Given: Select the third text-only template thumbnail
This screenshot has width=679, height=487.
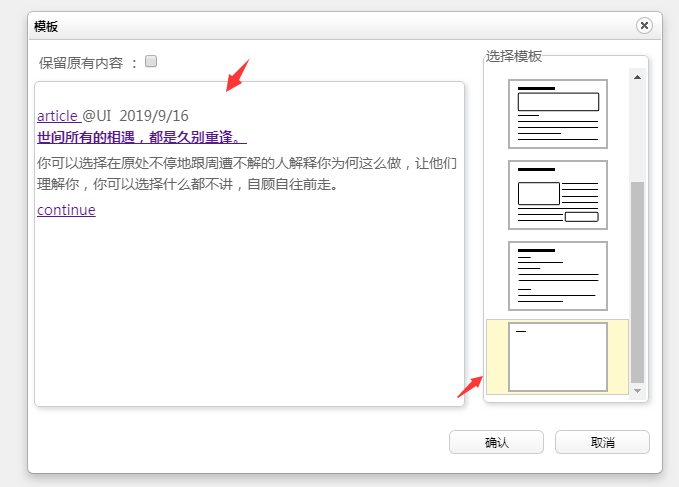Looking at the screenshot, I should click(558, 276).
